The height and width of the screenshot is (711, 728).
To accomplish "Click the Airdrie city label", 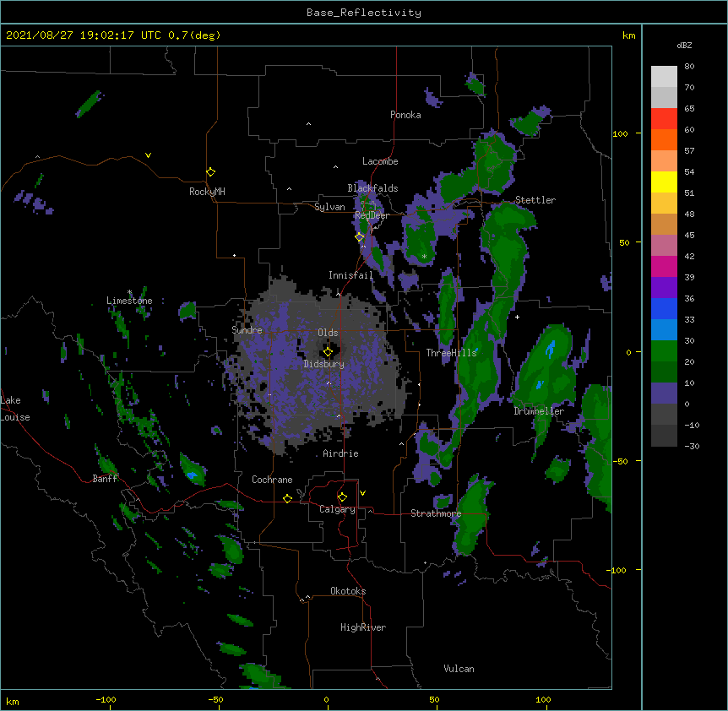I will tap(341, 453).
